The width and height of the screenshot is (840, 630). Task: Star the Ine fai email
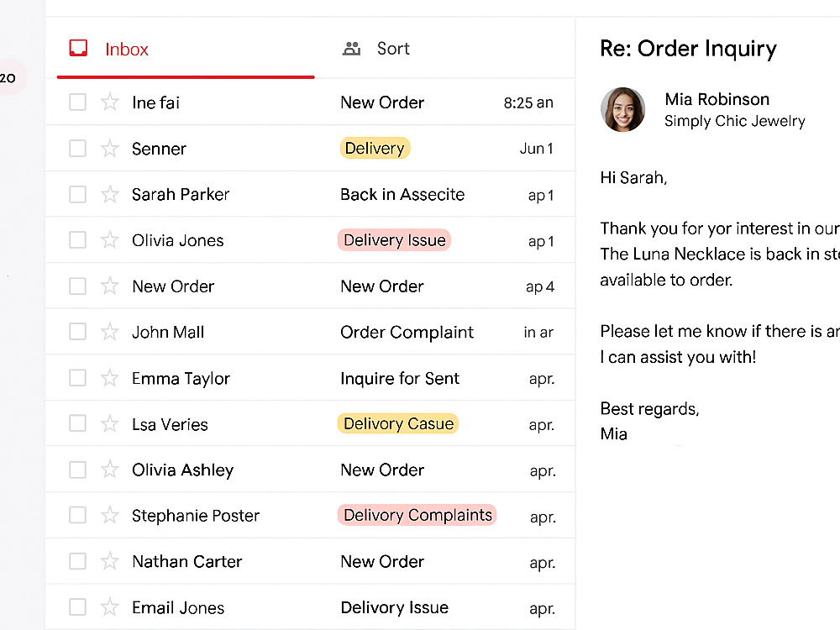[110, 102]
